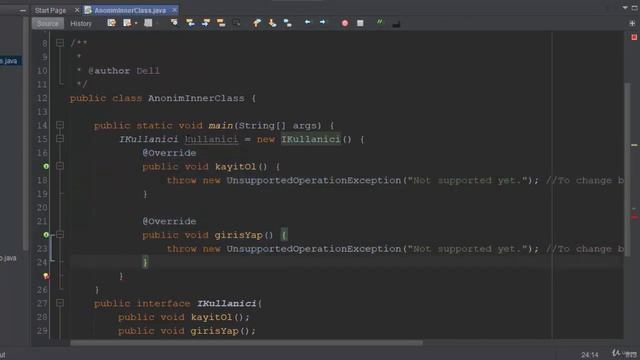Click the main method name on line 14

coord(220,125)
